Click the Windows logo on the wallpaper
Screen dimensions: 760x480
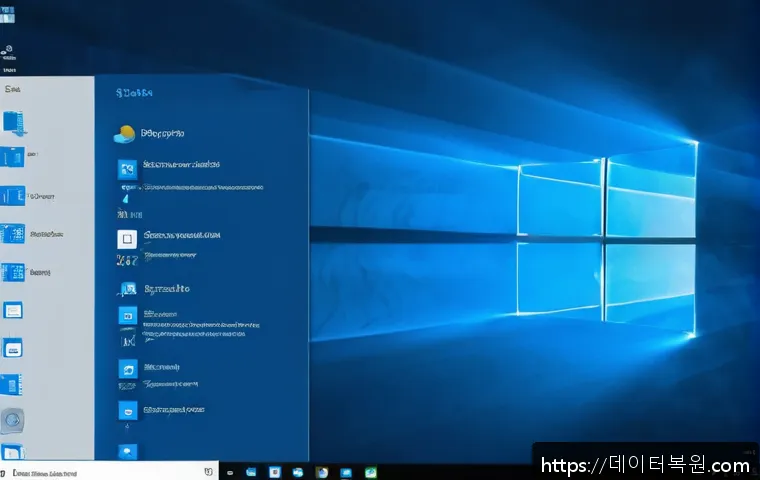point(605,240)
